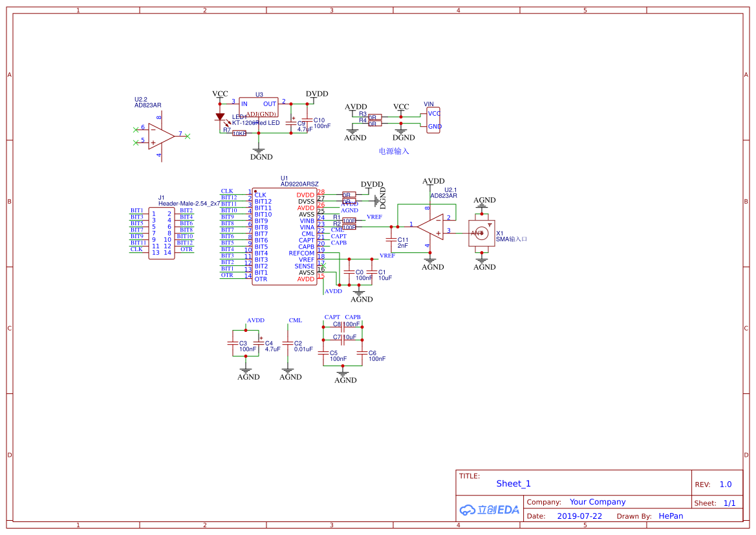Select the U2.1 AD823AR op-amp triangle
Viewport: 756px width, 535px height.
point(430,226)
